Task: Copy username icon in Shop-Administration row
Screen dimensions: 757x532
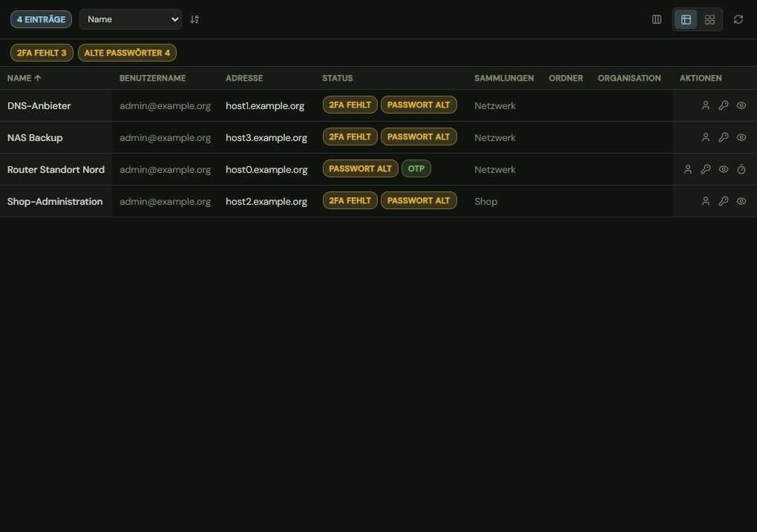Action: (x=705, y=201)
